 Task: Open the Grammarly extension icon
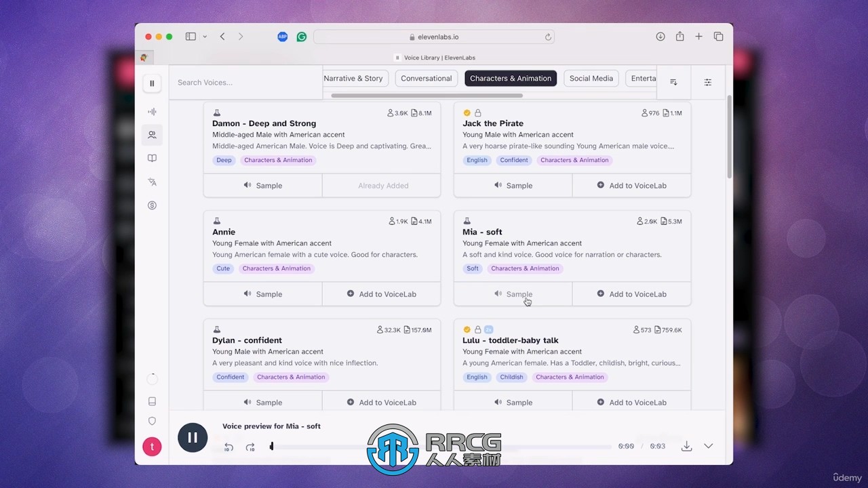302,37
